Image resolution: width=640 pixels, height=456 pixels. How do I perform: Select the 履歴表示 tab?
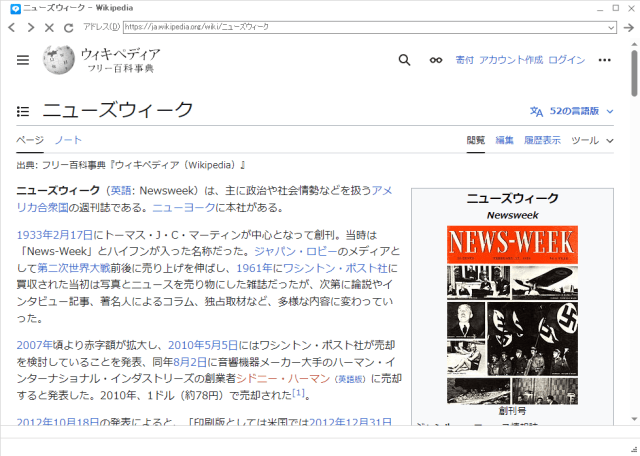coord(542,140)
